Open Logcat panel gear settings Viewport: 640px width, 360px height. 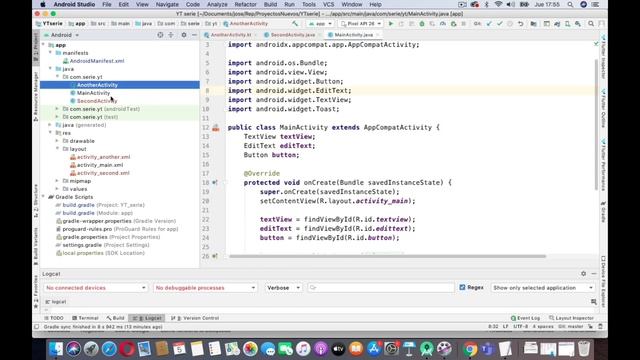583,273
